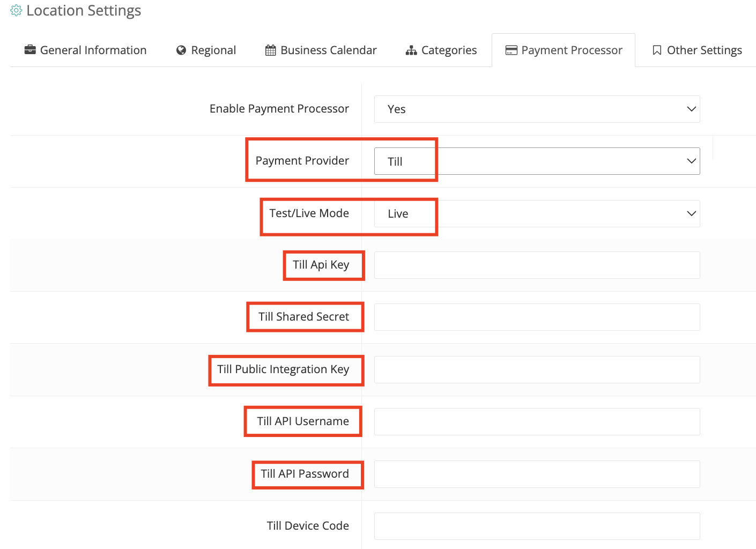Focus the Till API Username field
Viewport: 756px width, 549px height.
point(537,421)
